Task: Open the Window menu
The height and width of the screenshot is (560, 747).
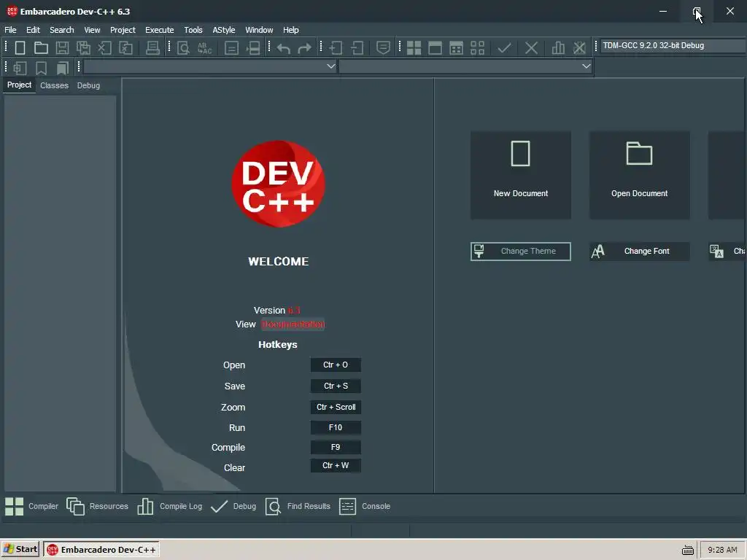Action: 259,29
